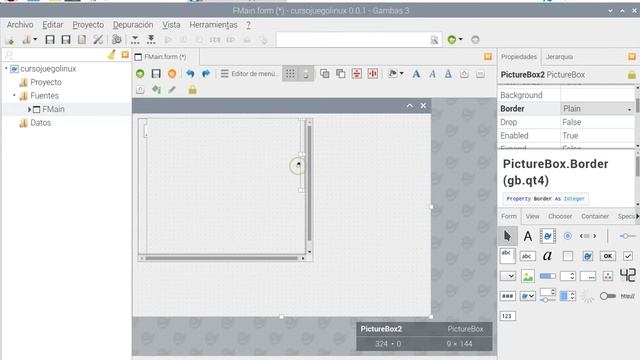The height and width of the screenshot is (360, 640).
Task: Pick the SwitchButton control in toolbox
Action: (x=607, y=296)
